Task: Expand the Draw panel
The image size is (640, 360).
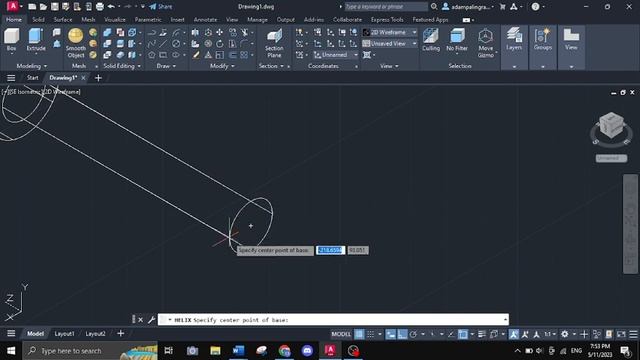Action: tap(166, 66)
